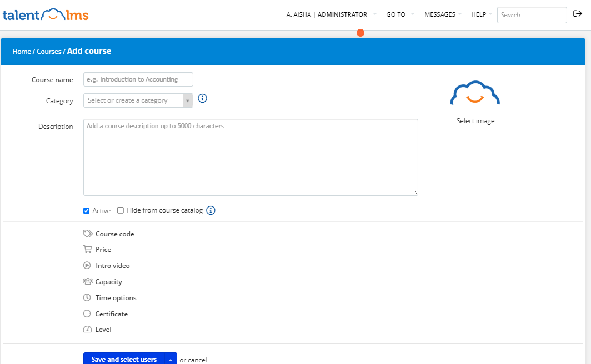The width and height of the screenshot is (591, 364).
Task: Click the Courses breadcrumb link
Action: (x=49, y=52)
